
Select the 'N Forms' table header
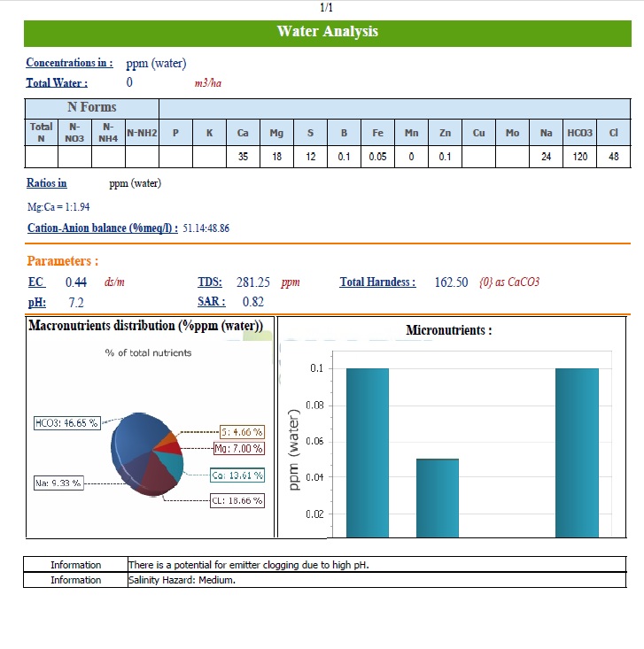92,108
